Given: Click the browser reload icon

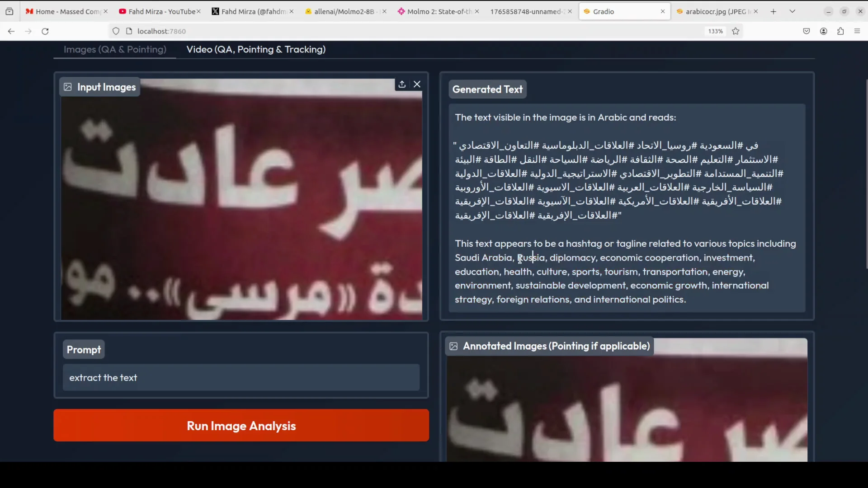Looking at the screenshot, I should [45, 31].
